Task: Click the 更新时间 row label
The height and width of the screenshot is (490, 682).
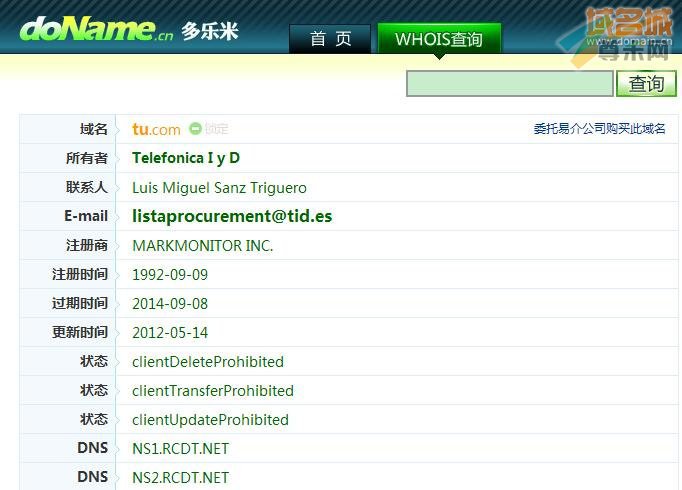Action: [x=80, y=333]
